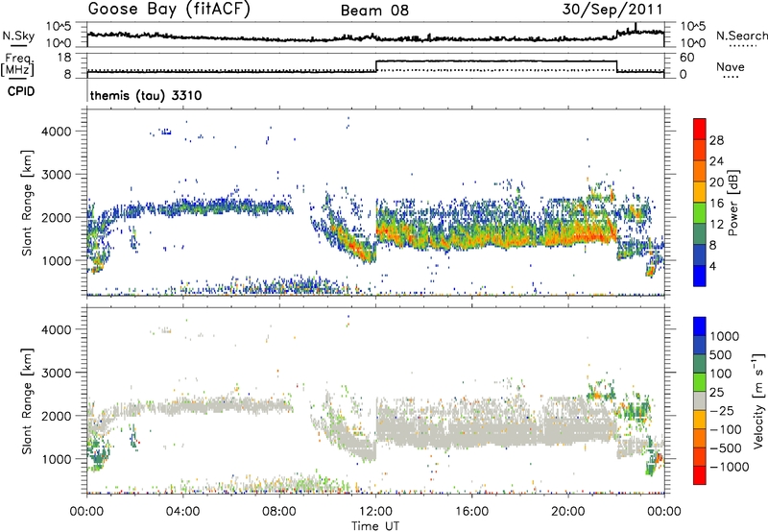Viewport: 768px width, 532px height.
Task: Click the "N.Sky" legend label
Action: click(x=18, y=36)
